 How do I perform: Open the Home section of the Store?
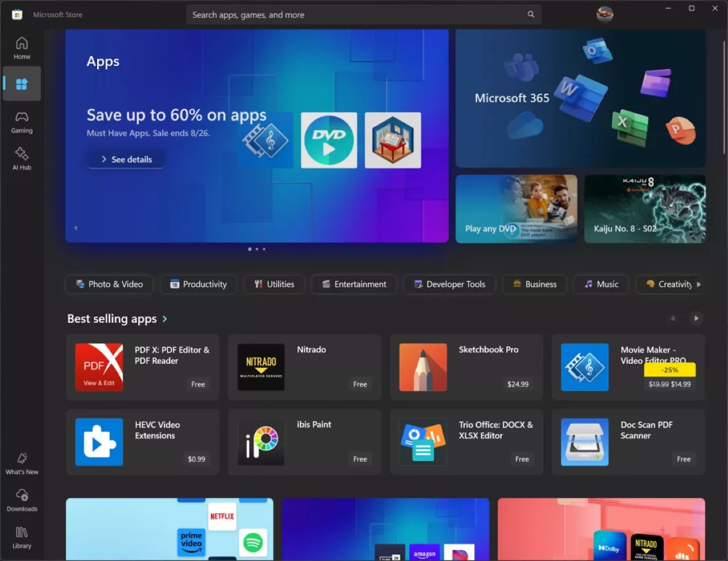(22, 48)
